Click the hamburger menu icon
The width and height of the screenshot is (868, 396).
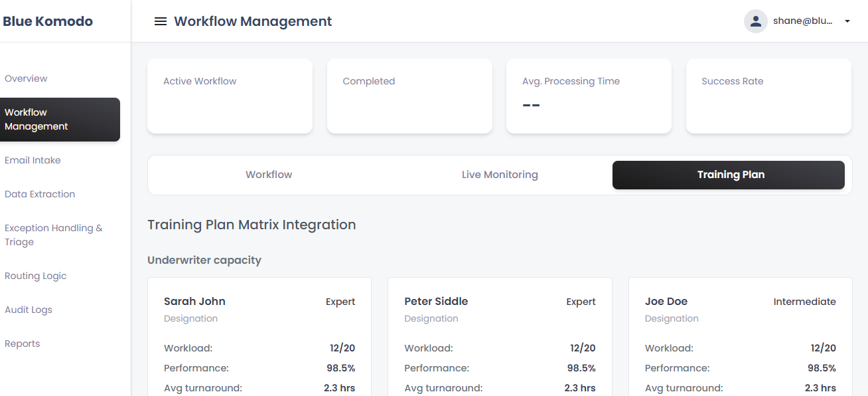[x=160, y=21]
